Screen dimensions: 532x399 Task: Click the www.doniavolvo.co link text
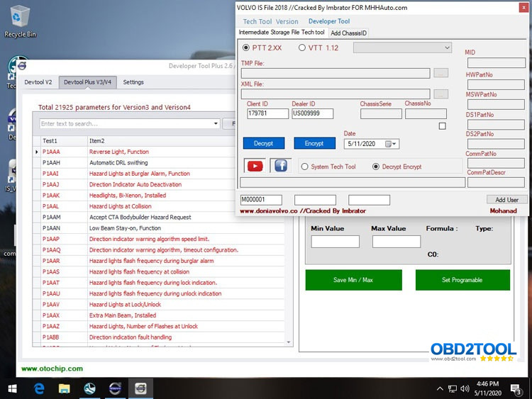269,211
